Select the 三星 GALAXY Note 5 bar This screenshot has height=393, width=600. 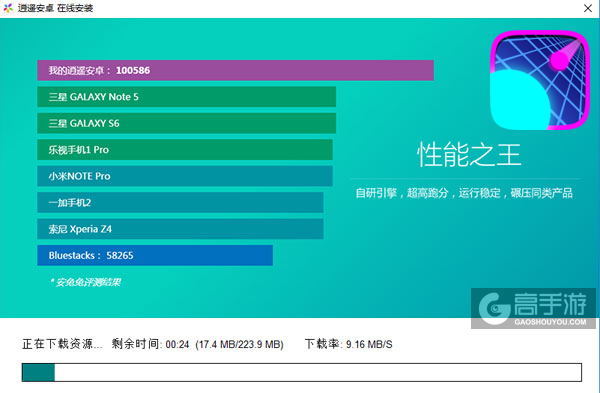coord(186,97)
